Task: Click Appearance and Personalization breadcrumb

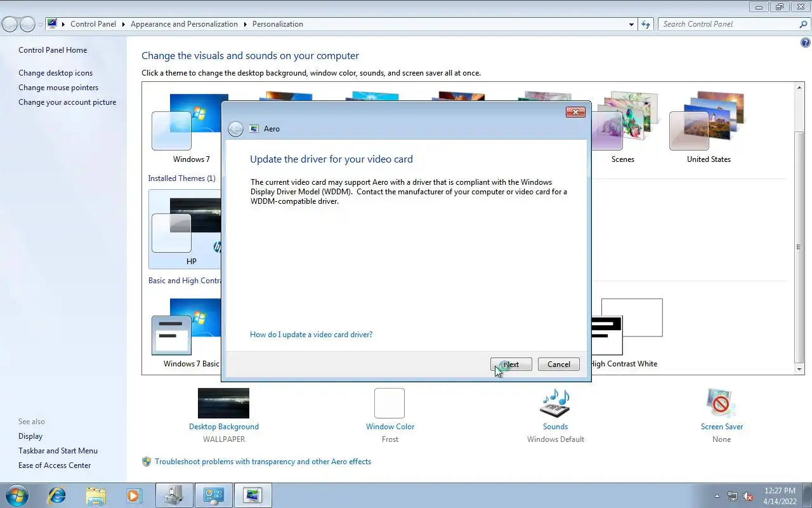Action: pos(184,24)
